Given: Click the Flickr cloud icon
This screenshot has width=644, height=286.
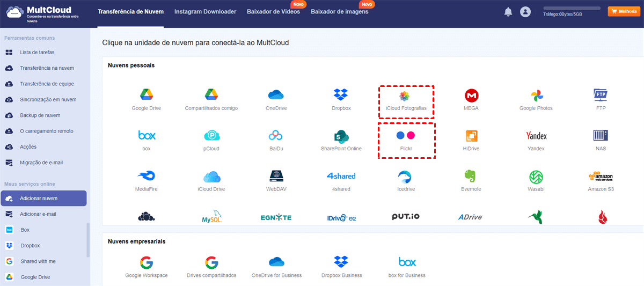Looking at the screenshot, I should click(x=406, y=136).
